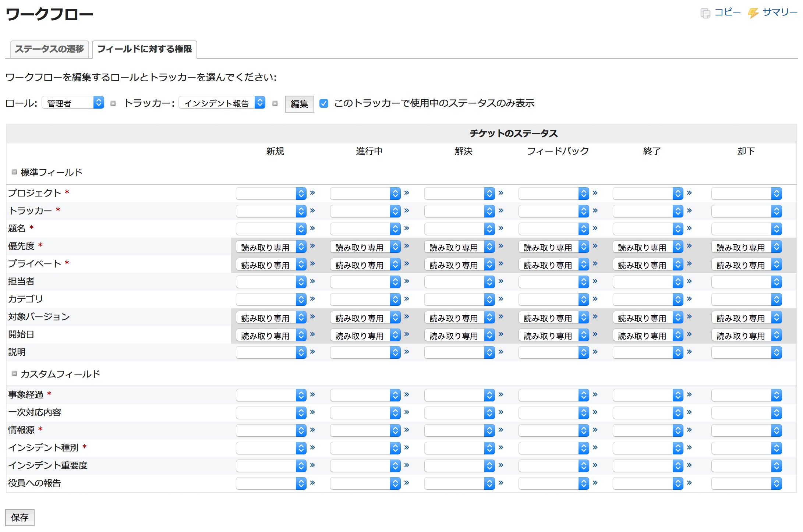Open カテゴリ permission dropdown in 終了 column
The height and width of the screenshot is (532, 803).
[x=648, y=299]
